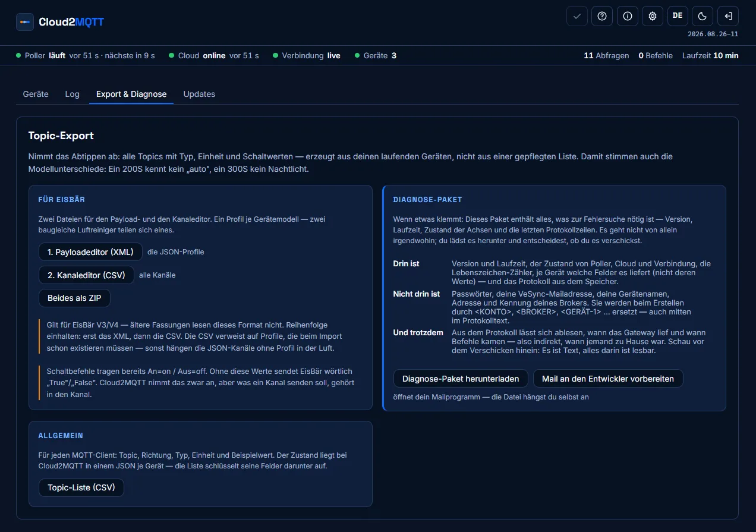Click the checkmark icon in the header
This screenshot has height=532, width=756.
pyautogui.click(x=577, y=16)
